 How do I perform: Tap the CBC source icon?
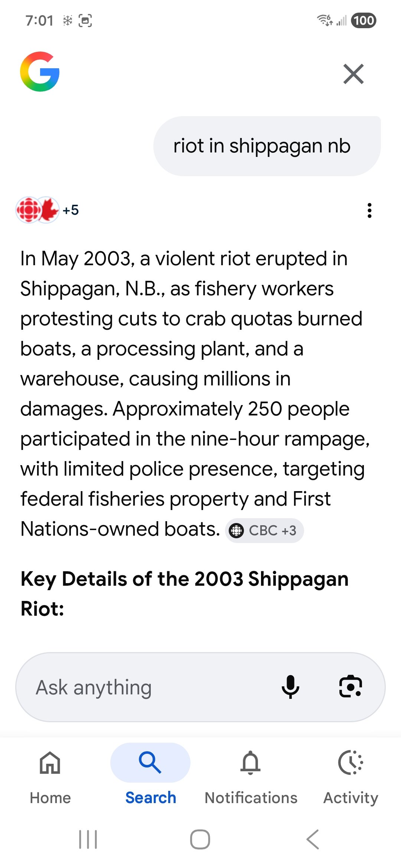(28, 210)
